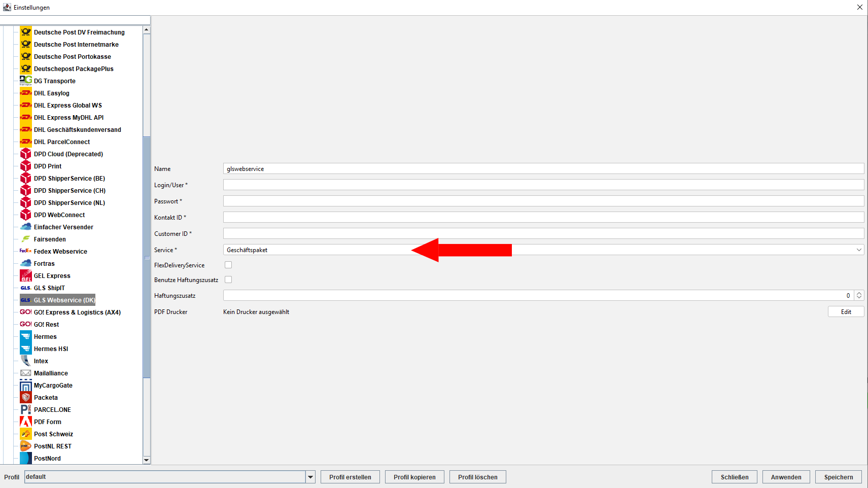Image resolution: width=868 pixels, height=488 pixels.
Task: Tick the Benutze Haftungszusatz checkbox
Action: [228, 280]
